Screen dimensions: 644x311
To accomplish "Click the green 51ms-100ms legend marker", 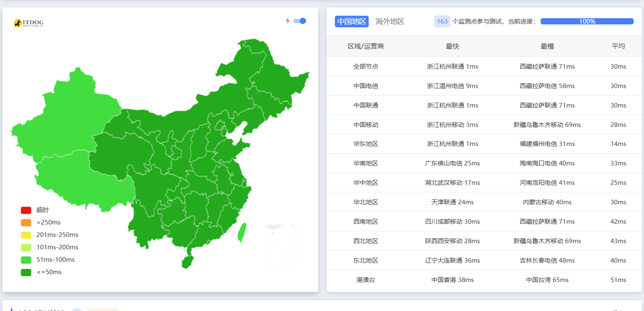I will tap(26, 260).
